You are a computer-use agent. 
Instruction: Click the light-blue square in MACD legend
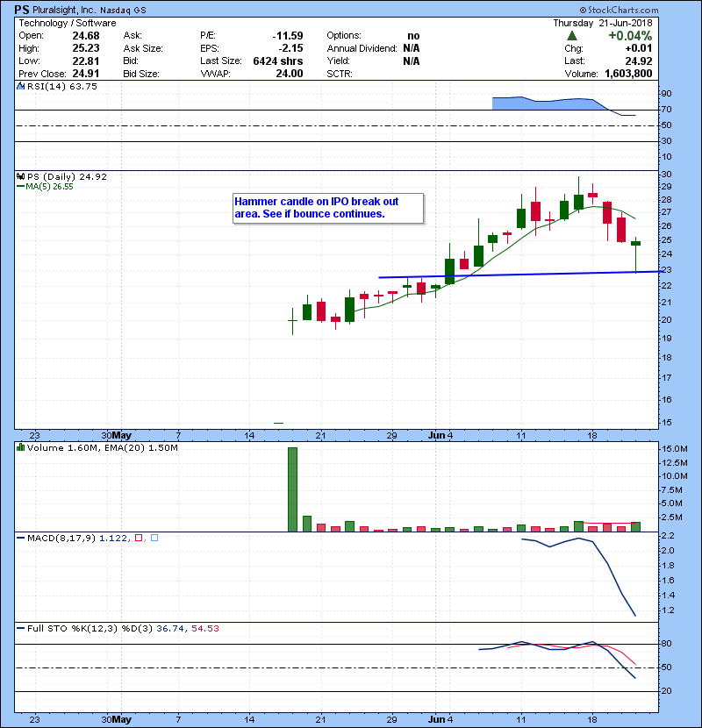coord(155,536)
